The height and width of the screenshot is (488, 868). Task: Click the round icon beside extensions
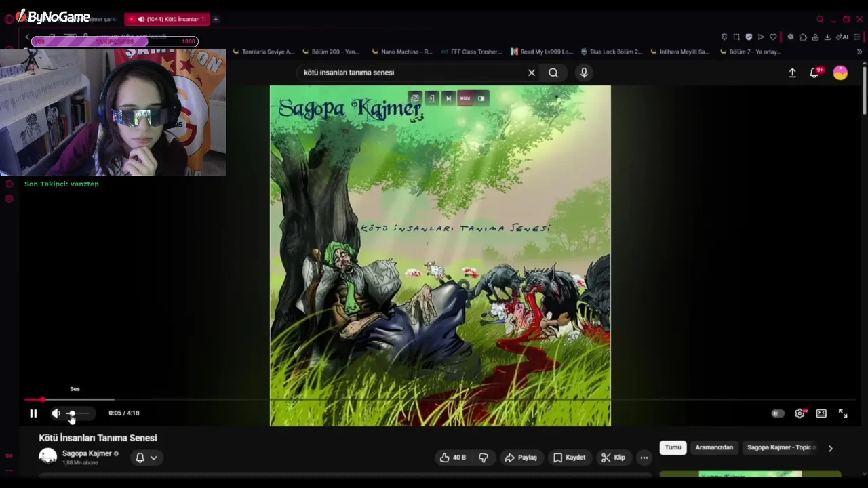tap(791, 37)
